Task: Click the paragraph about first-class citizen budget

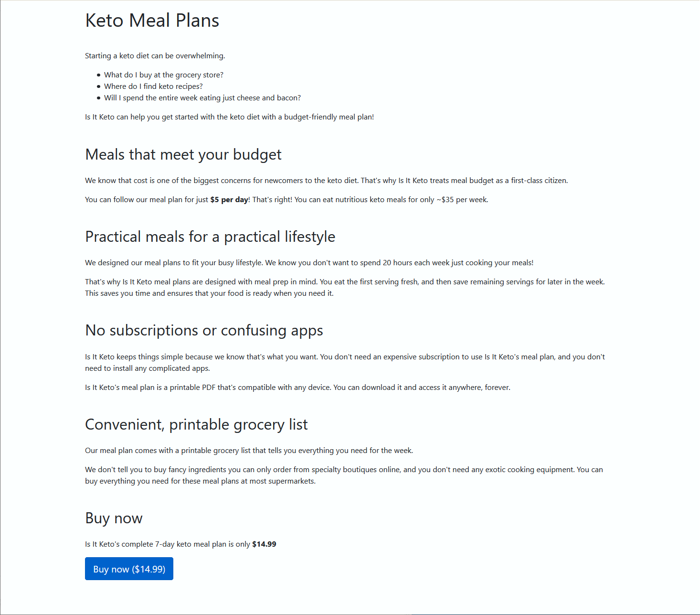Action: [x=327, y=181]
